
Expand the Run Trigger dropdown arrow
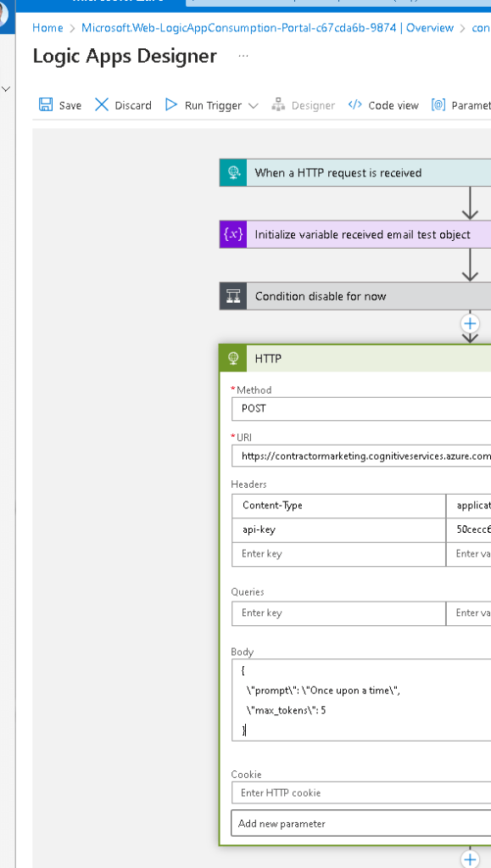pos(253,106)
